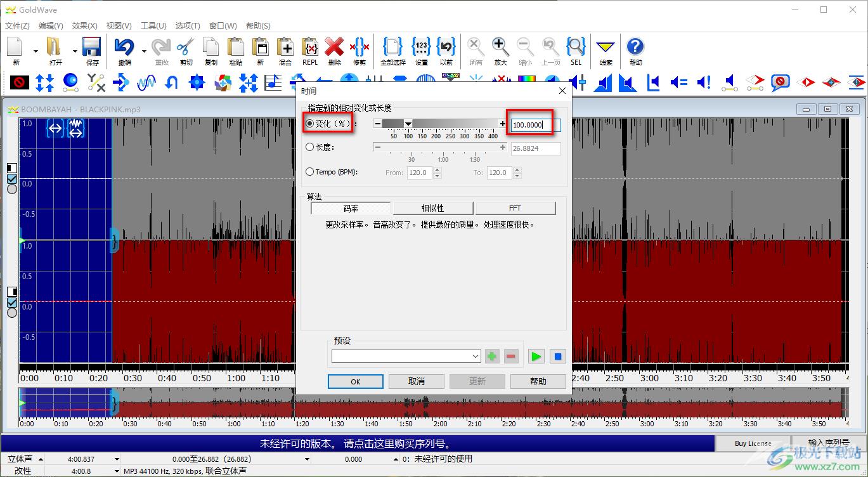Viewport: 868px width, 477px height.
Task: Click the 100.0000 value input field
Action: pyautogui.click(x=536, y=125)
